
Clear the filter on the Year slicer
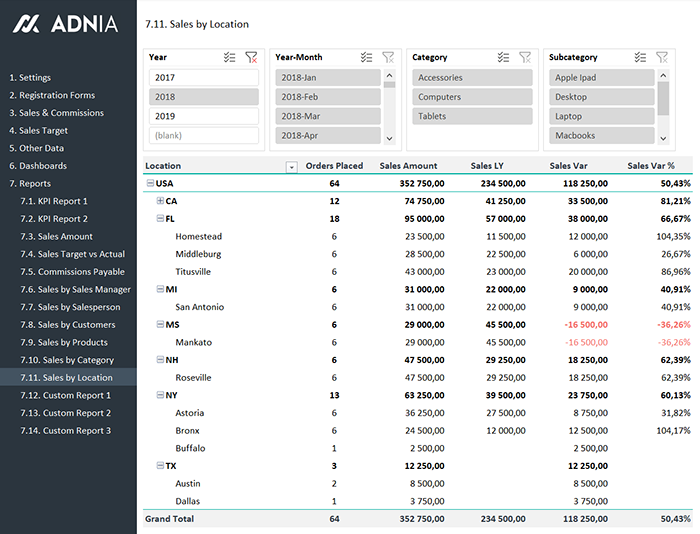(x=251, y=58)
